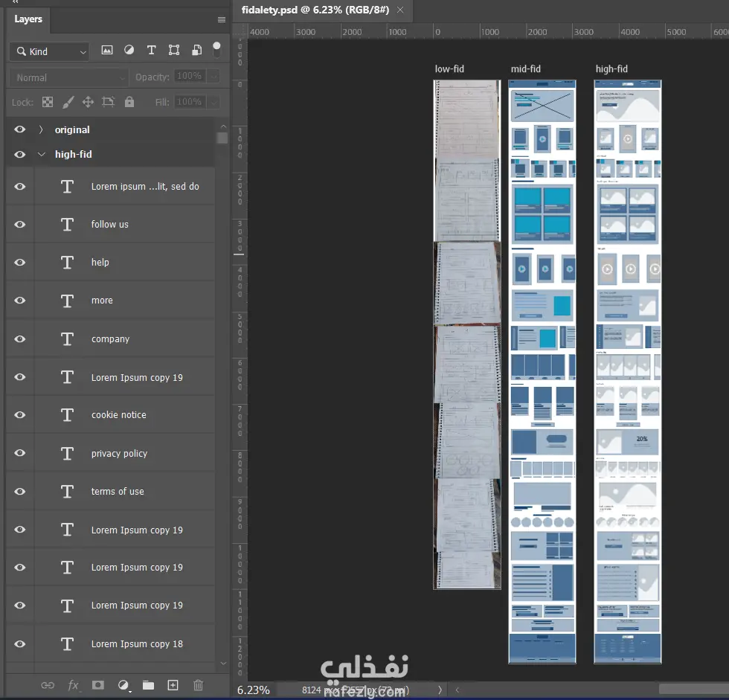The image size is (729, 700).
Task: Prevent auto-nesting artboard lock icon
Action: point(109,102)
